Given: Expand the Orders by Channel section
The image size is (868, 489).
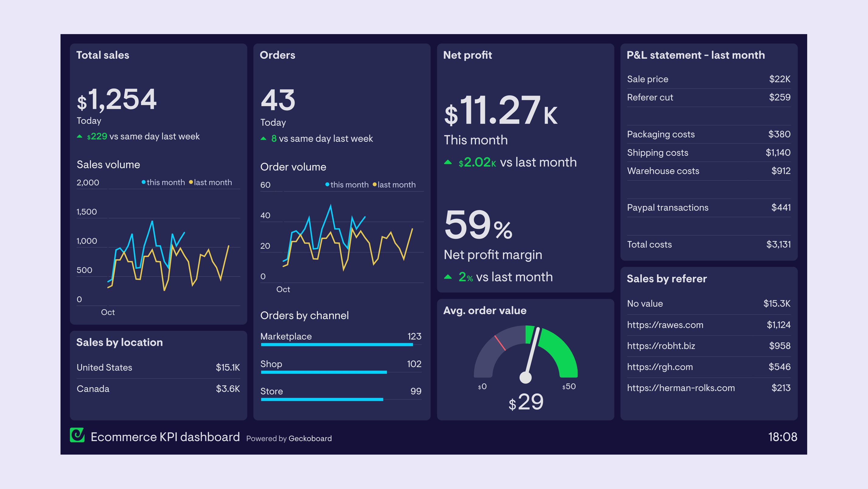Looking at the screenshot, I should tap(304, 315).
